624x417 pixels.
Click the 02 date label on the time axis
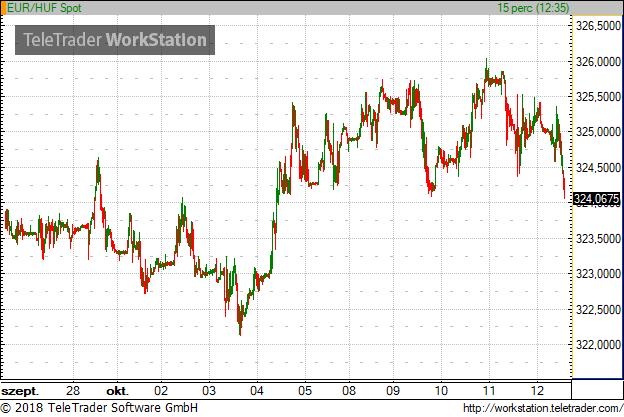pos(161,390)
